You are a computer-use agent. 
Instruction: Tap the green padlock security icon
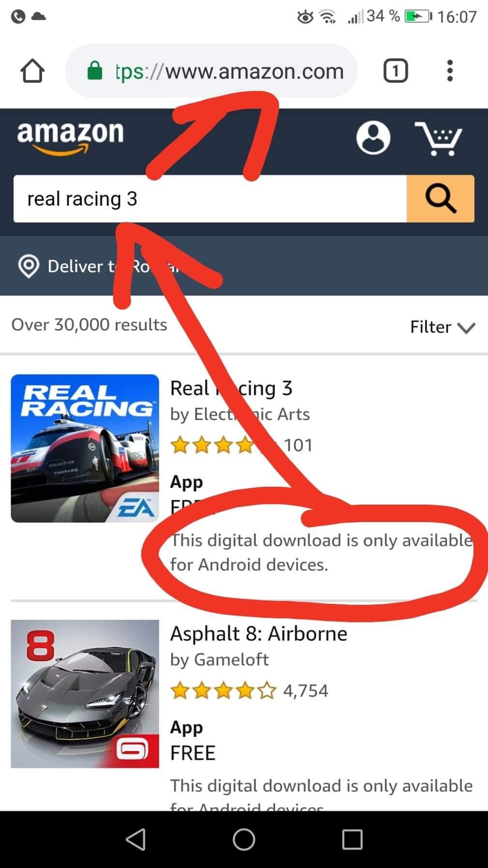pos(94,71)
